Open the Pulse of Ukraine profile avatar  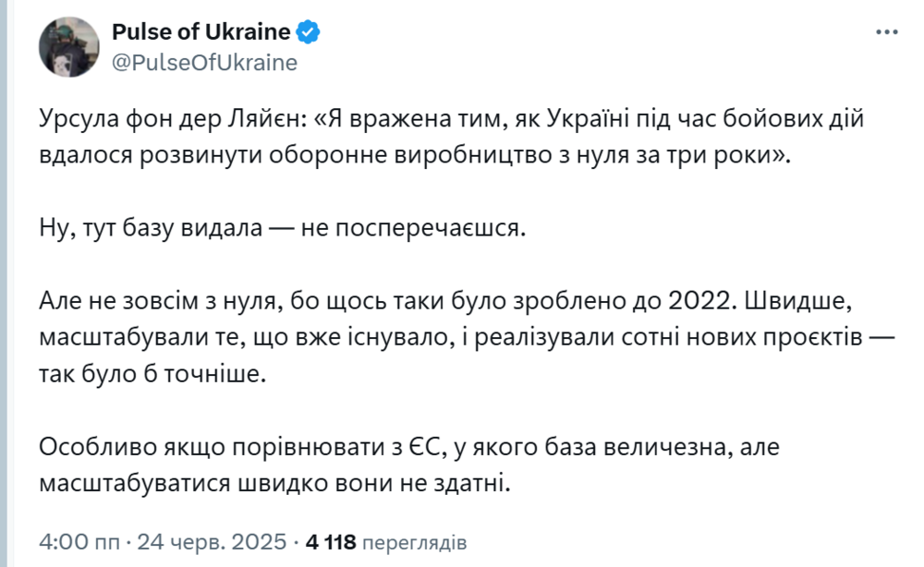(x=69, y=47)
